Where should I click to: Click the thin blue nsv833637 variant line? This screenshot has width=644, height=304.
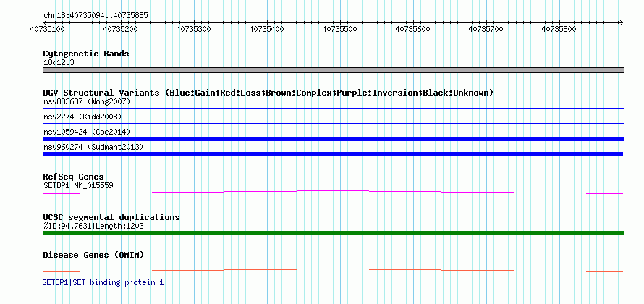pos(333,109)
